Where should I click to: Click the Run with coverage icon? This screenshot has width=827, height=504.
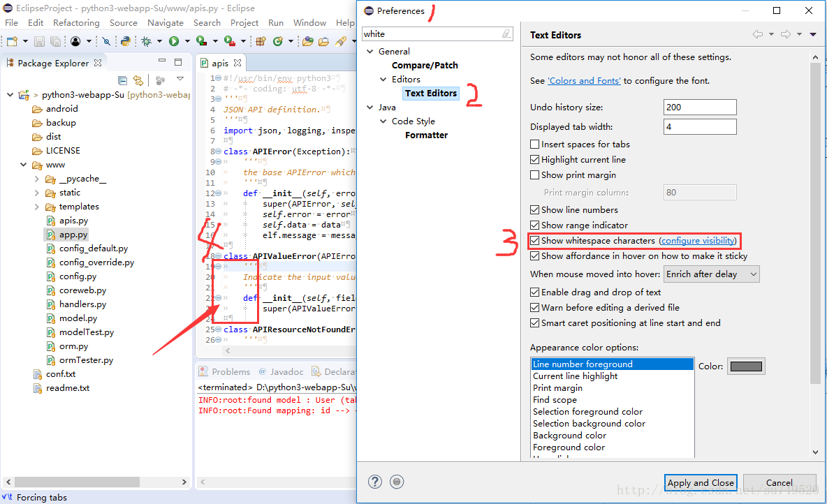click(201, 41)
